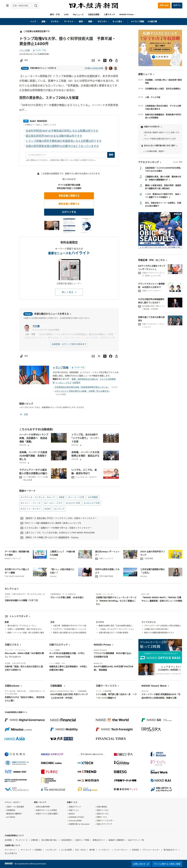This screenshot has height=868, width=187.
Task: Open the テレ東BIZ logo link
Action: coord(50,772)
